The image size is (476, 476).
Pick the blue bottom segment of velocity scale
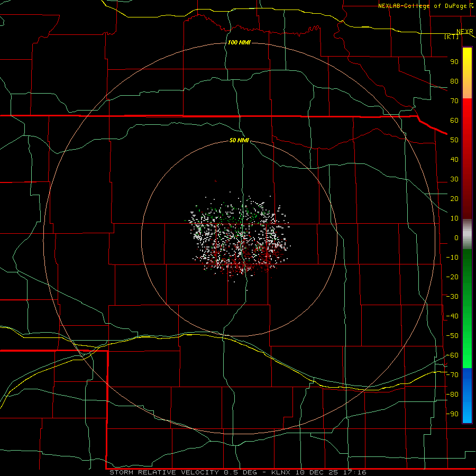(x=467, y=396)
